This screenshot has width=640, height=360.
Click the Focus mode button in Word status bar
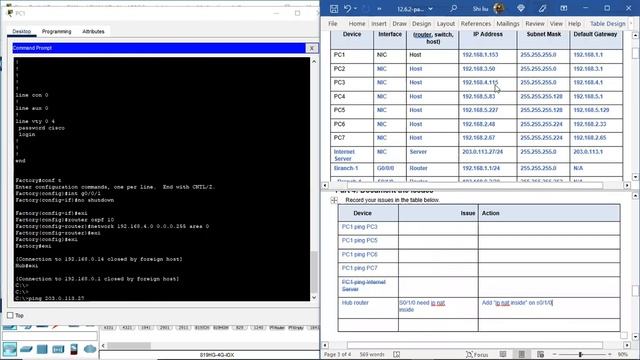(x=477, y=354)
